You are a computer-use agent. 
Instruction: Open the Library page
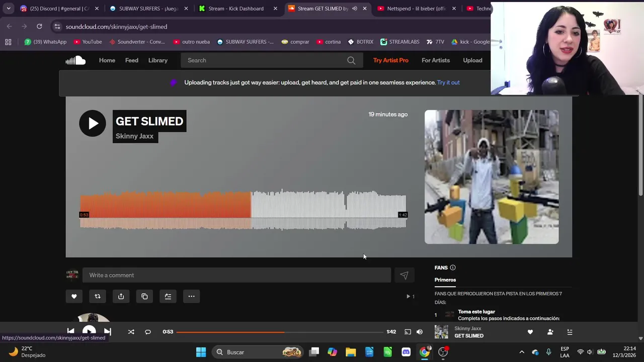coord(158,60)
